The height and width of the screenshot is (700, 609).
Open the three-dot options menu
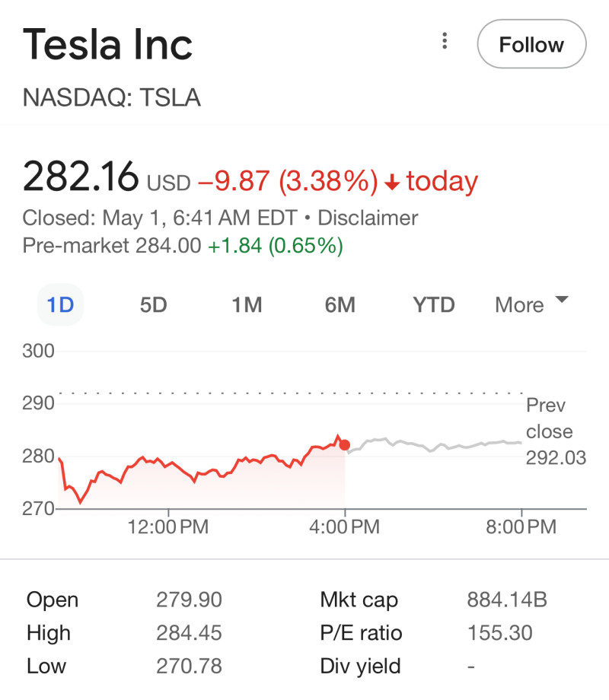pos(444,40)
